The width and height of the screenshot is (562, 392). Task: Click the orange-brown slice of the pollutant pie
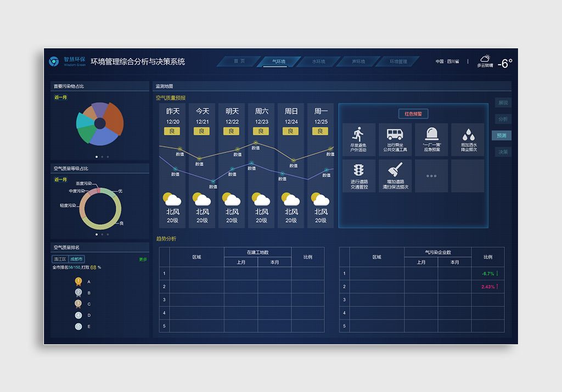[115, 119]
